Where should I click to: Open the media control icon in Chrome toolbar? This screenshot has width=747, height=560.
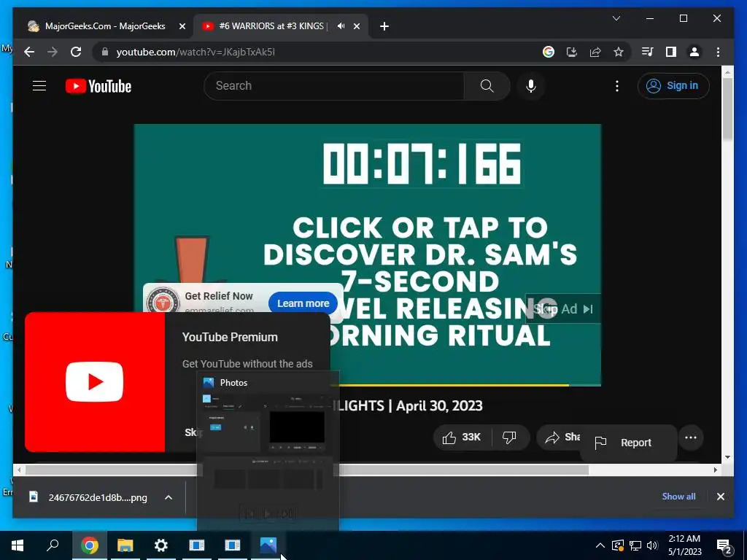pyautogui.click(x=648, y=52)
